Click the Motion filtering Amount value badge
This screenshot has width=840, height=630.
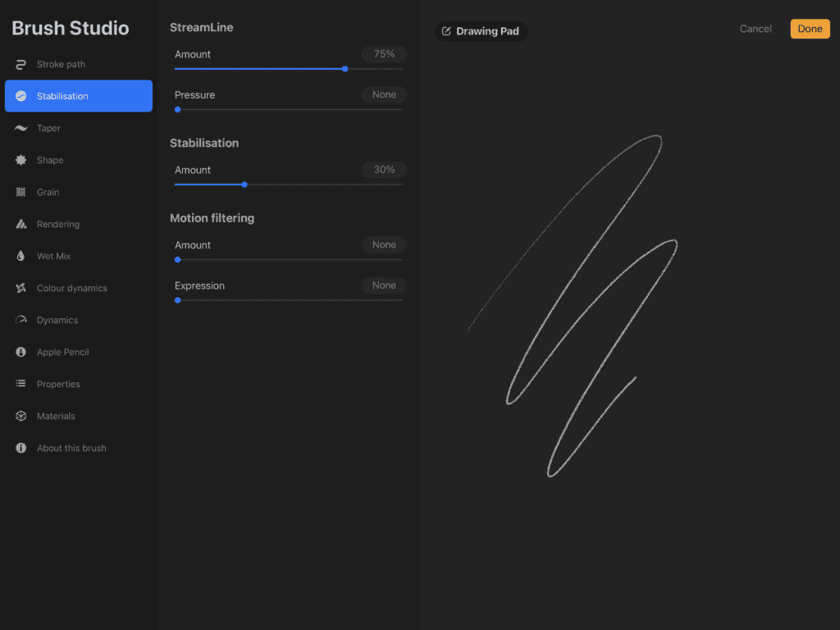tap(384, 244)
